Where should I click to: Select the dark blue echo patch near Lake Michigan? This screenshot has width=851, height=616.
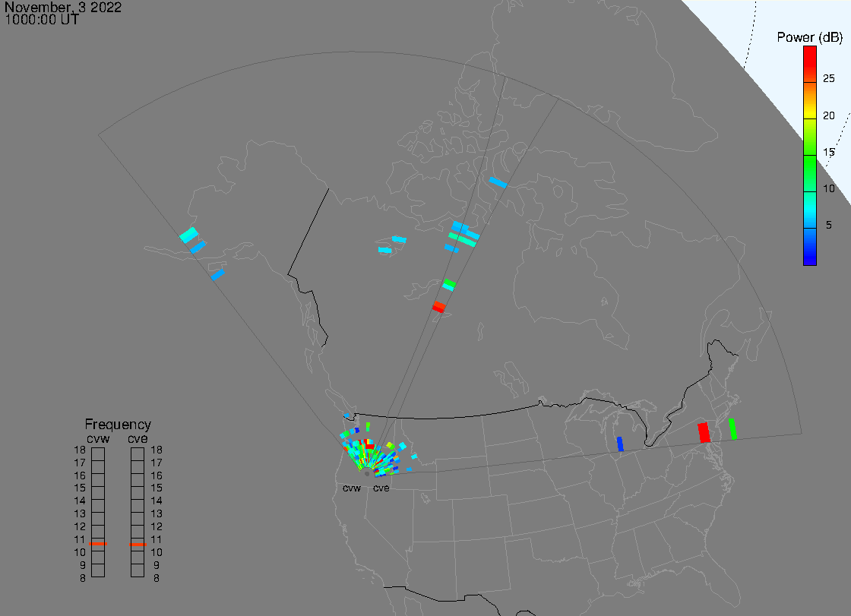pyautogui.click(x=620, y=444)
